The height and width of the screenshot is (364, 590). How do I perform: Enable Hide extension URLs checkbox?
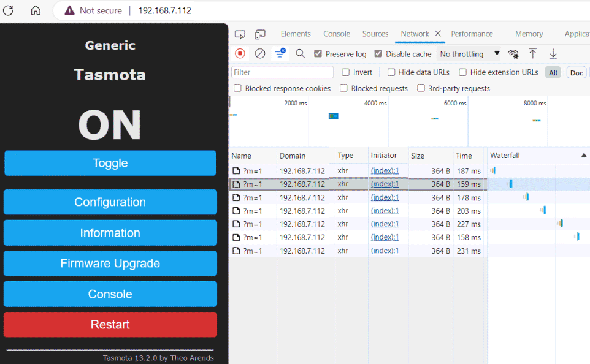click(463, 72)
